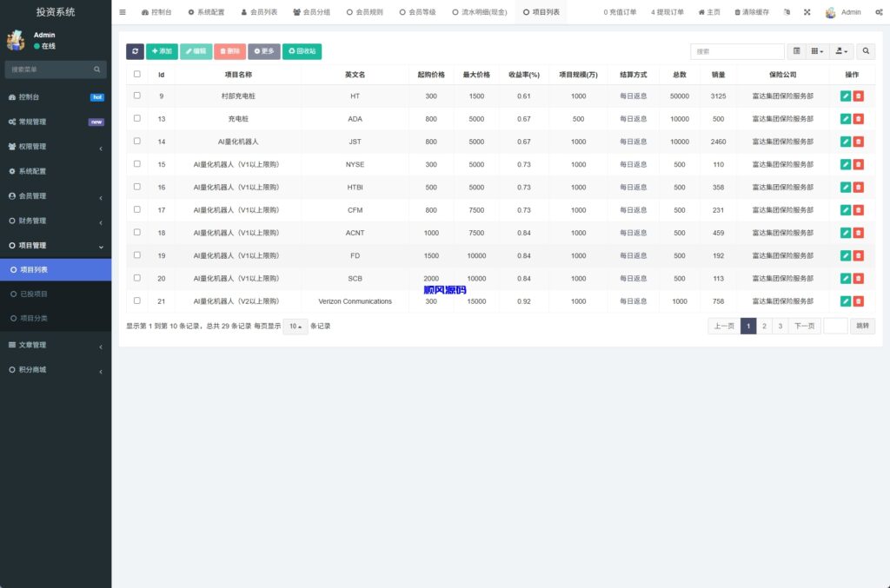Click the Admin avatar in sidebar

pyautogui.click(x=16, y=40)
